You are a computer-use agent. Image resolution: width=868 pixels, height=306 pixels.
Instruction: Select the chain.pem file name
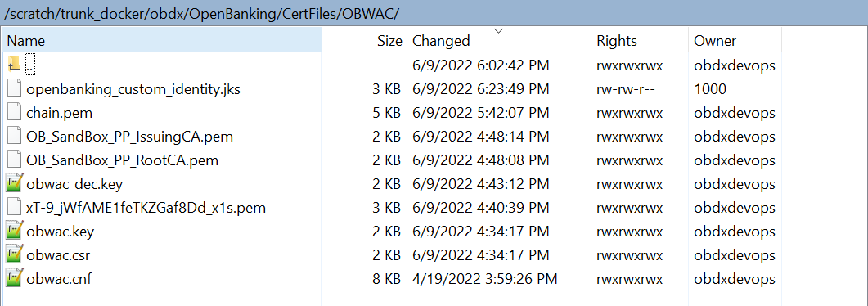59,113
